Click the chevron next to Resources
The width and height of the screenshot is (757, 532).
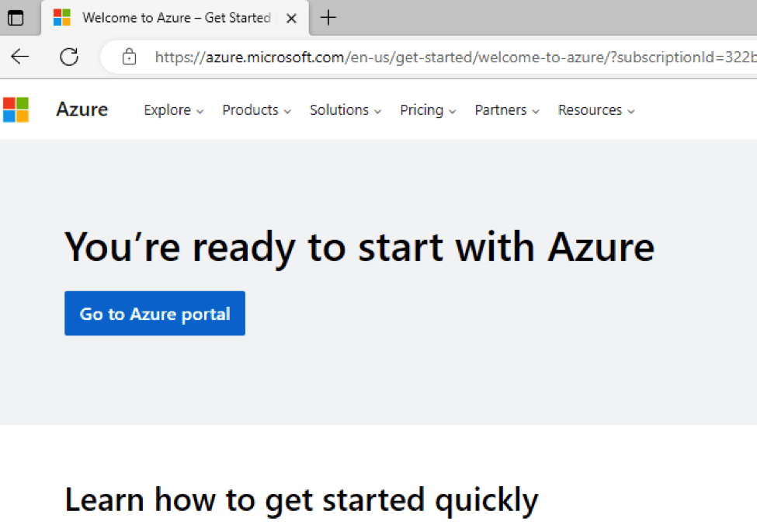631,111
